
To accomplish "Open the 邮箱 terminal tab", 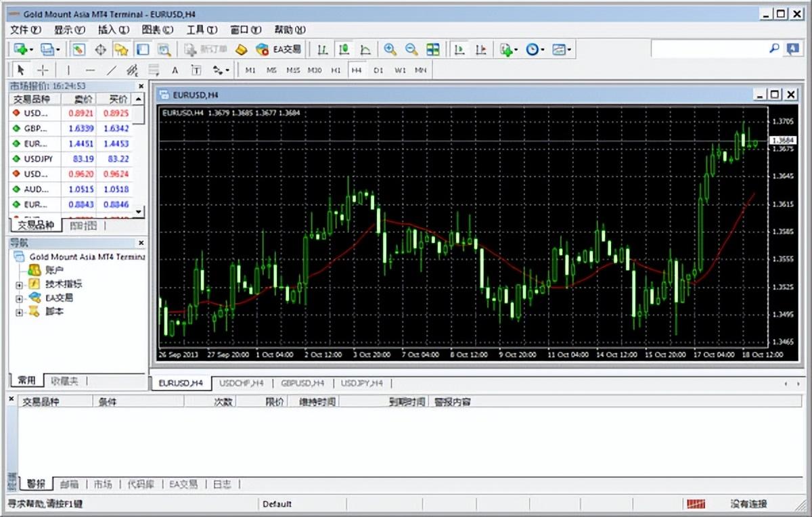I will click(x=69, y=484).
